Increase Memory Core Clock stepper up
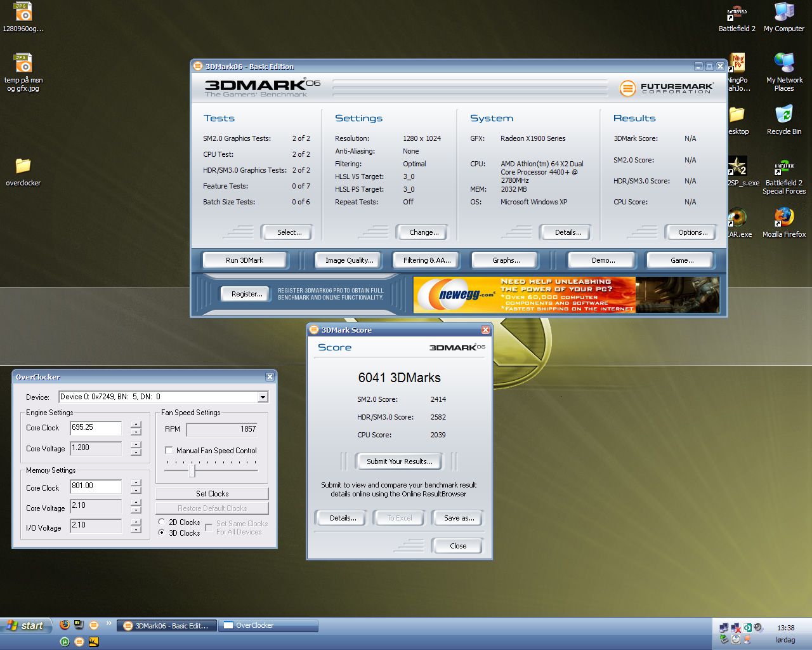812x650 pixels. [x=136, y=482]
